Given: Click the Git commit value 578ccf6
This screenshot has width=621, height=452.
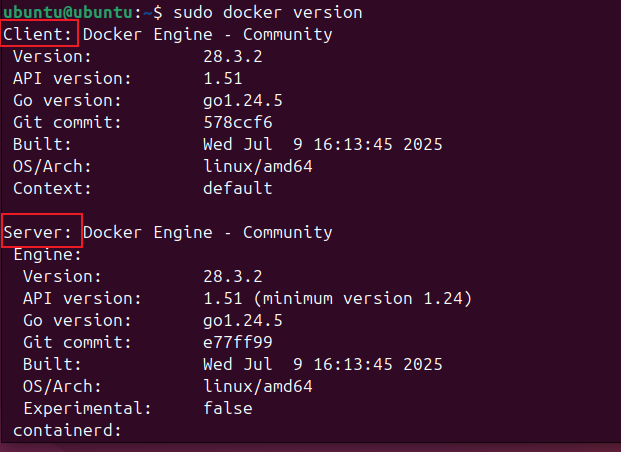Looking at the screenshot, I should [238, 122].
